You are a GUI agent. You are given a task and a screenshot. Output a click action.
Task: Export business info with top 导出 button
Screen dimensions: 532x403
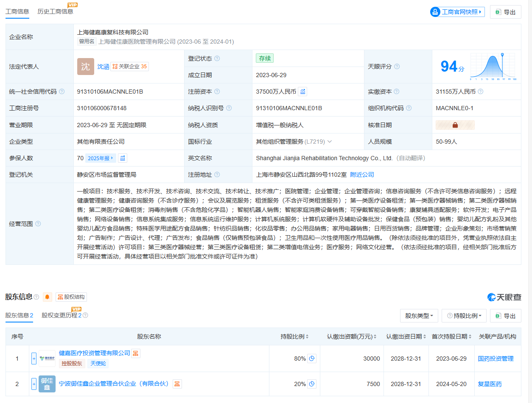pos(505,12)
